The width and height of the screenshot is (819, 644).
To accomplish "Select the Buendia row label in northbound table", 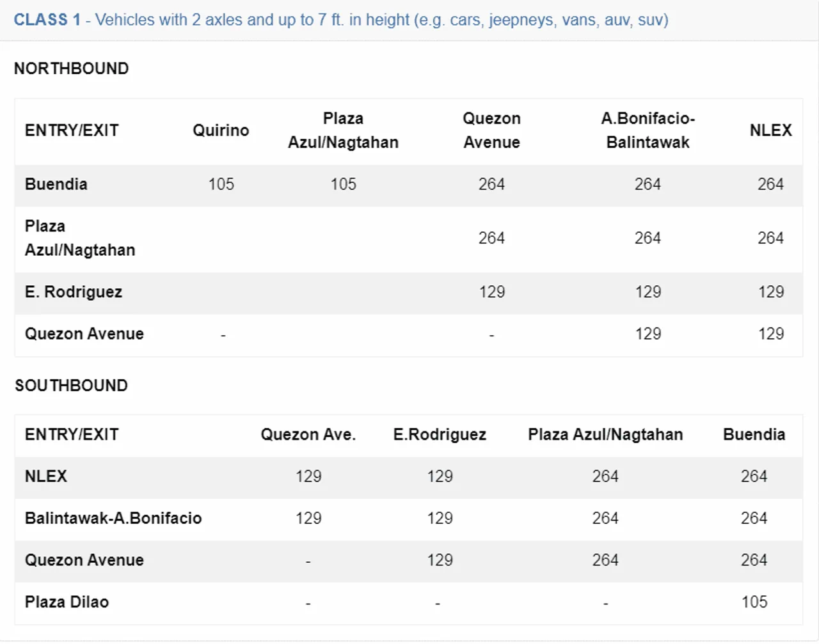I will [x=56, y=184].
